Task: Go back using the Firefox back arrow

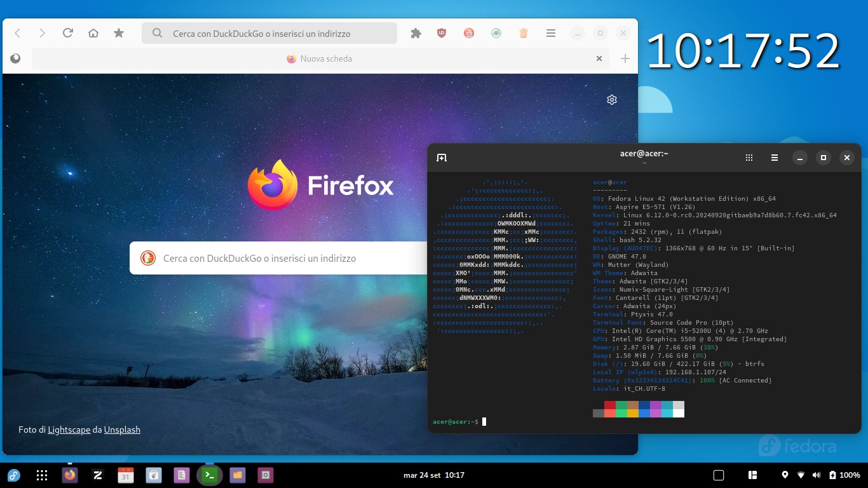Action: (18, 33)
